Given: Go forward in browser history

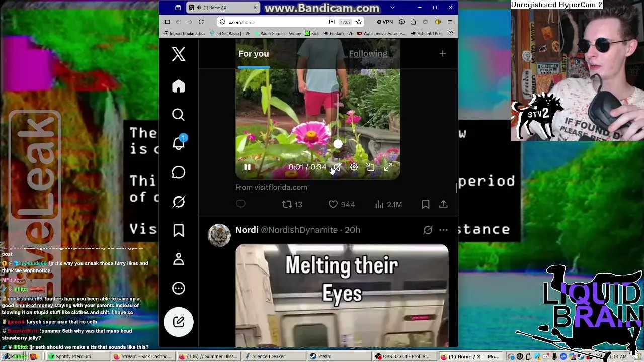Looking at the screenshot, I should [x=190, y=22].
